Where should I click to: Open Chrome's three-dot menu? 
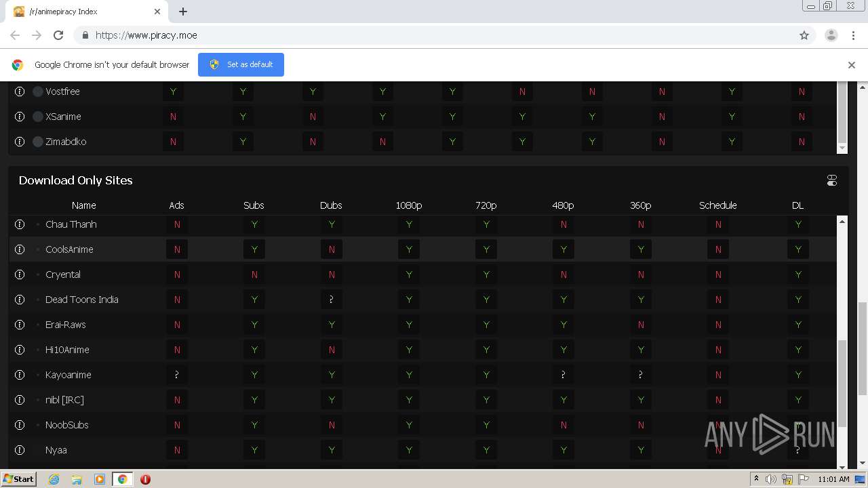click(x=853, y=35)
